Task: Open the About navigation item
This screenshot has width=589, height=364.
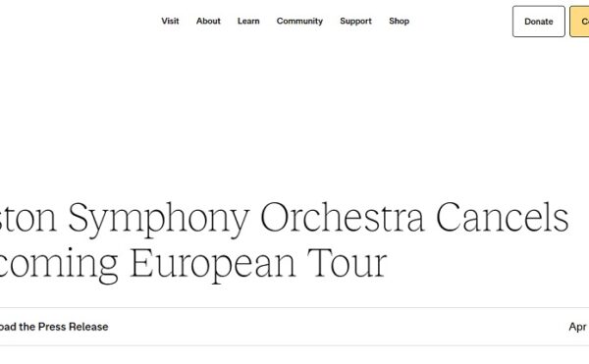Action: tap(208, 21)
